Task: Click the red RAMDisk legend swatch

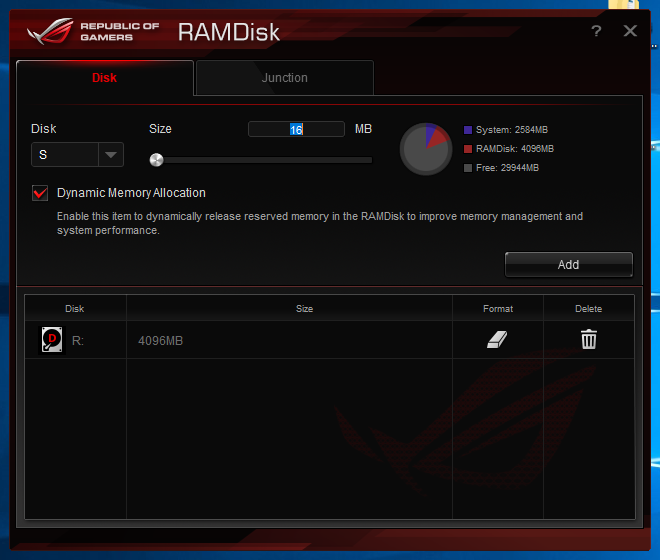Action: (x=468, y=149)
